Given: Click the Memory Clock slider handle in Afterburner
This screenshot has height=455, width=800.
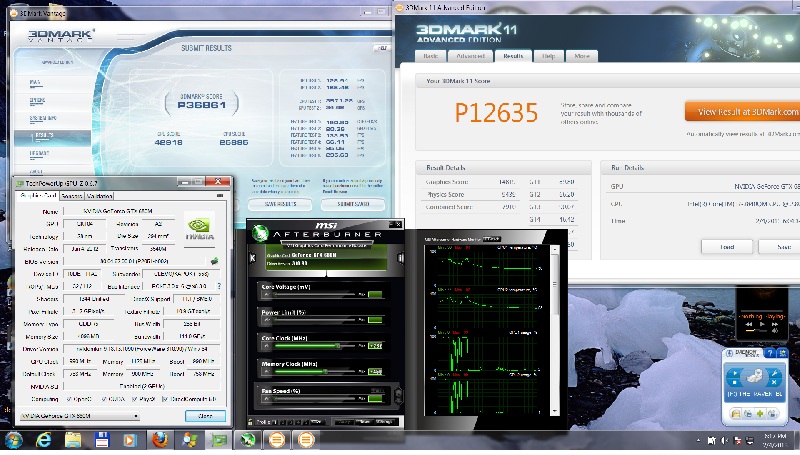Looking at the screenshot, I should [x=325, y=371].
